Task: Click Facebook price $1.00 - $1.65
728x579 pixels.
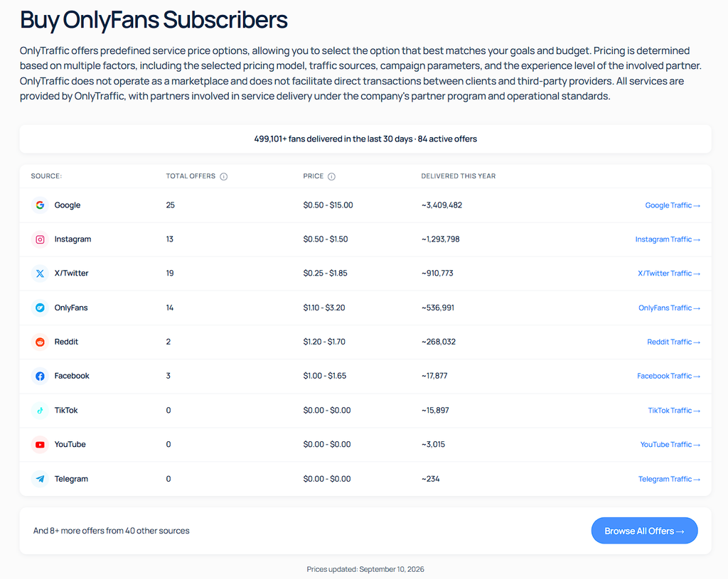Action: (x=324, y=376)
